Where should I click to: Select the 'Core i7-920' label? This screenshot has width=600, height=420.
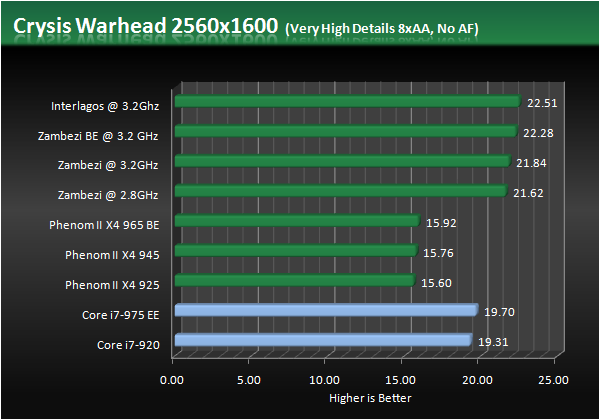coord(128,345)
